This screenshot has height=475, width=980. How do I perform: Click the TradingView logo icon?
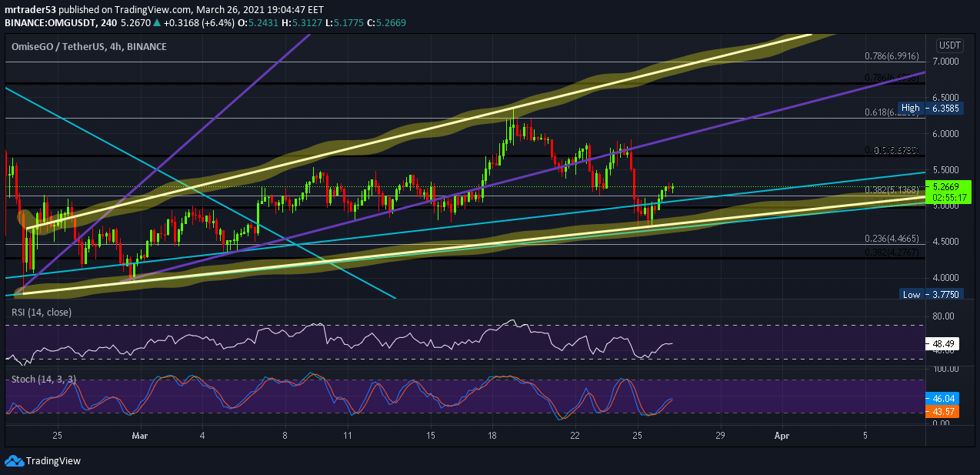(x=14, y=460)
